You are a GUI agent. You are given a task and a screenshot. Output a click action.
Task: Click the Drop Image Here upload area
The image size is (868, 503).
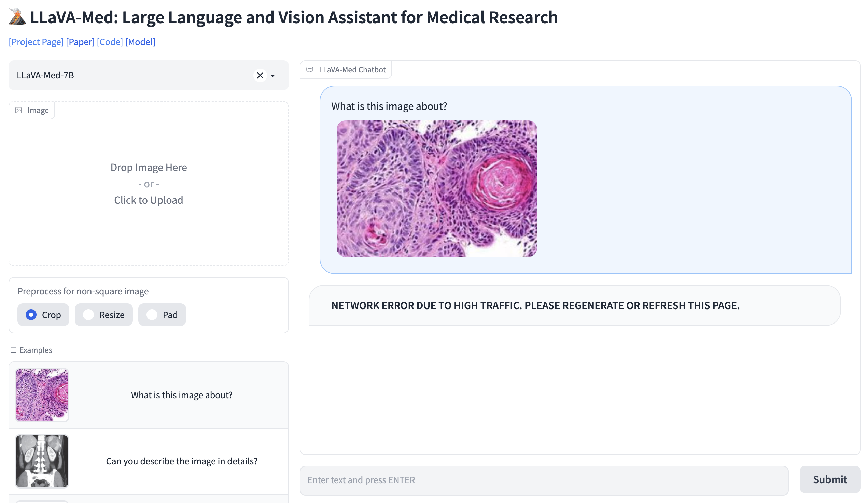(x=149, y=184)
